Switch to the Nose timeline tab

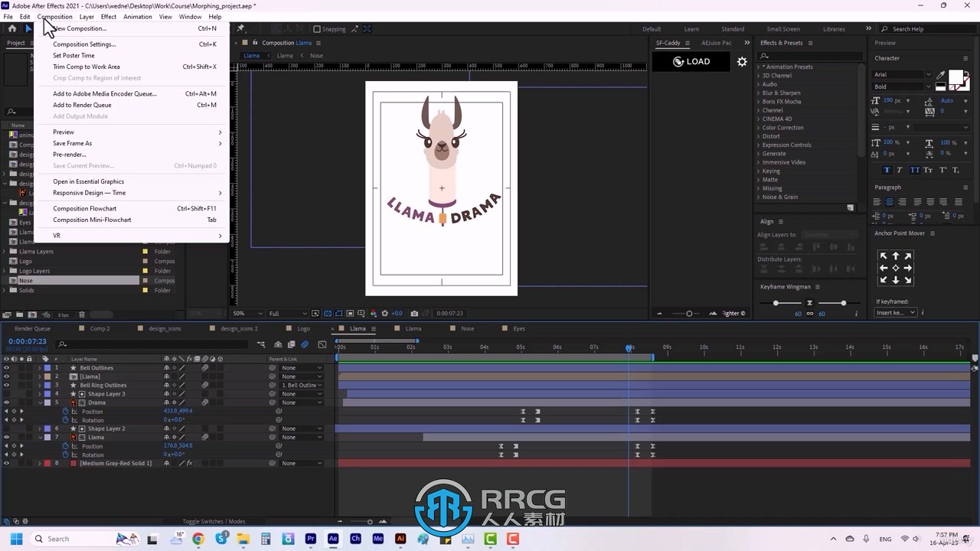coord(467,328)
